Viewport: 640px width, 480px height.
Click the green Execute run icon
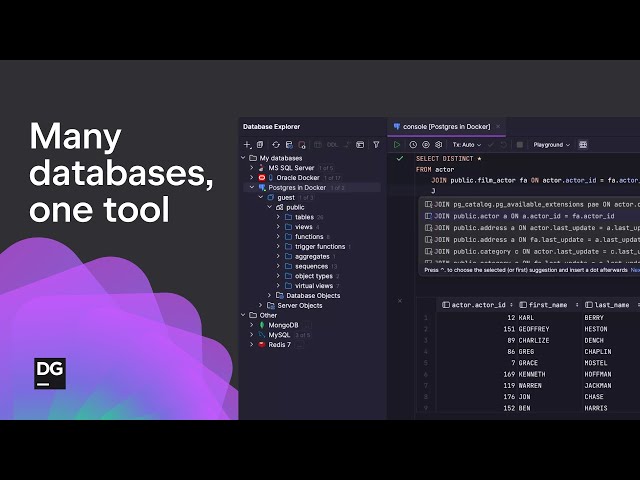click(397, 145)
